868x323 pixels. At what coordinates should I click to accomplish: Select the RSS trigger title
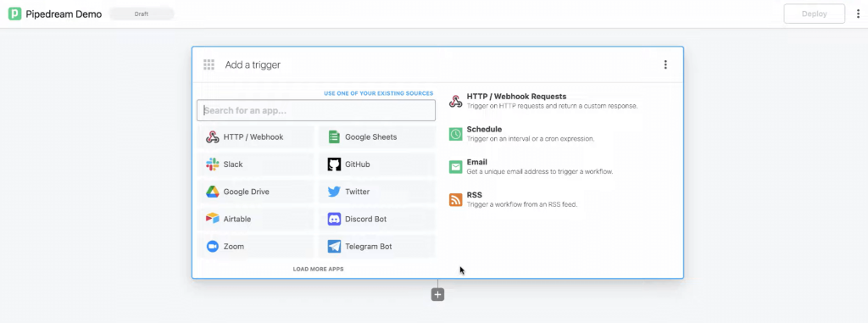pos(475,195)
